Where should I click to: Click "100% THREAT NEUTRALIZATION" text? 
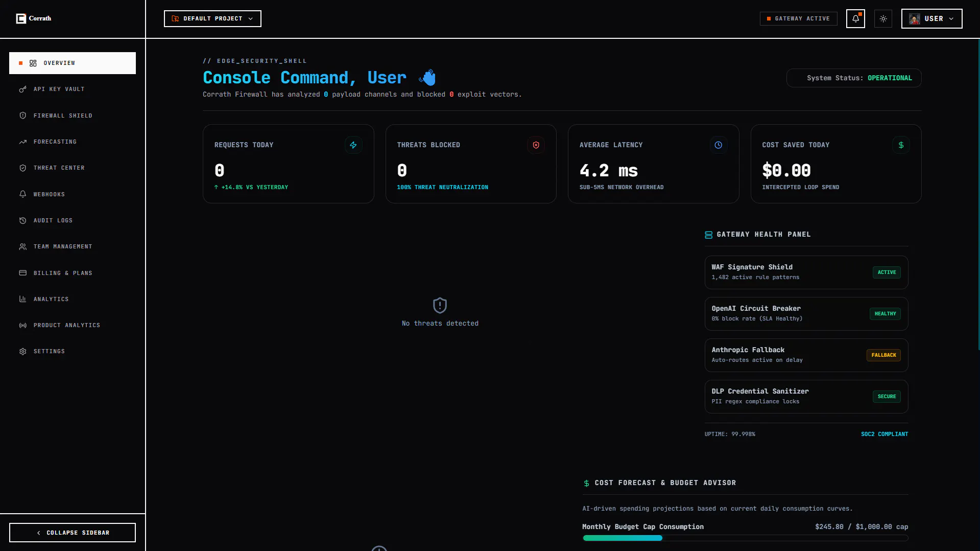[442, 187]
